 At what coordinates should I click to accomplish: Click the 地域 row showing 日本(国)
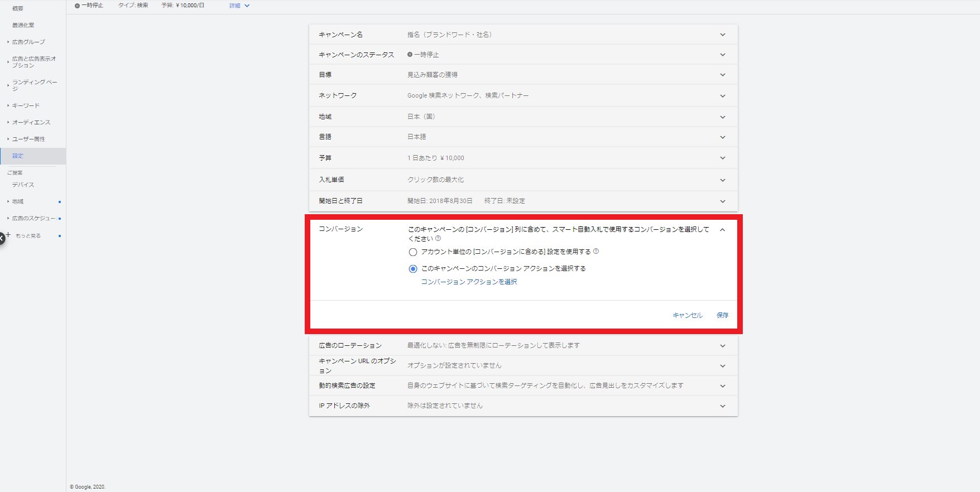pyautogui.click(x=523, y=117)
